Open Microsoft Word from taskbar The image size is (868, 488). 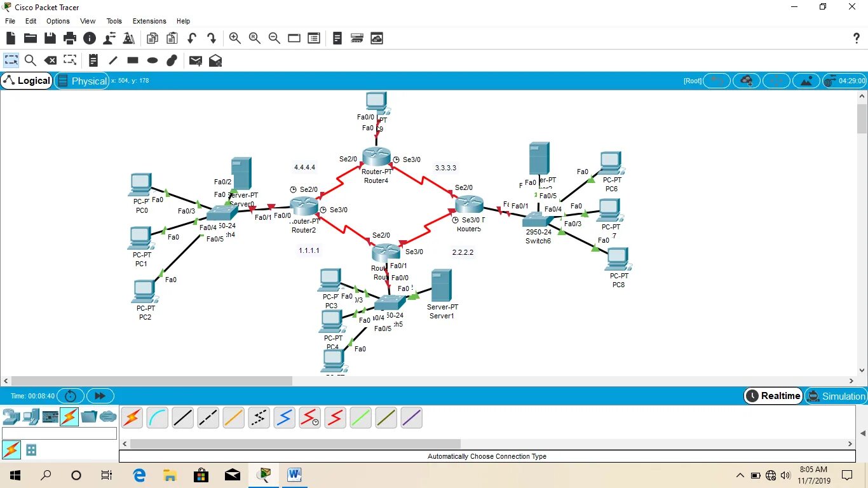294,475
